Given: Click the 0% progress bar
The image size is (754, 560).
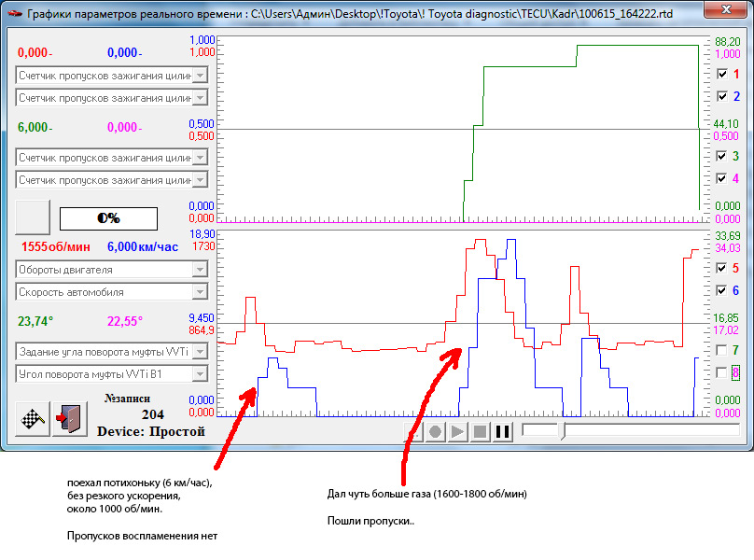Looking at the screenshot, I should click(x=108, y=218).
